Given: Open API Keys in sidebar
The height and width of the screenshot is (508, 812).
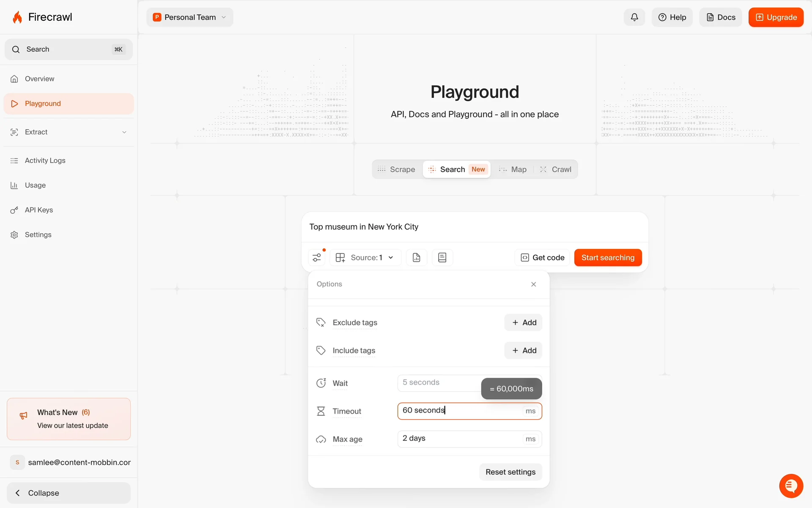Looking at the screenshot, I should pos(39,210).
